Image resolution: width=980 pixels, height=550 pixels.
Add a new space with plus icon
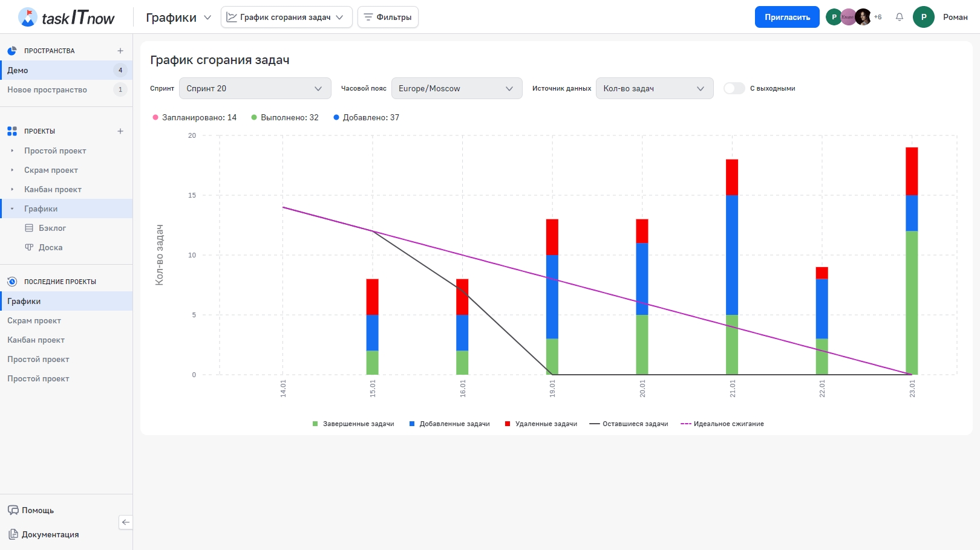pyautogui.click(x=120, y=51)
